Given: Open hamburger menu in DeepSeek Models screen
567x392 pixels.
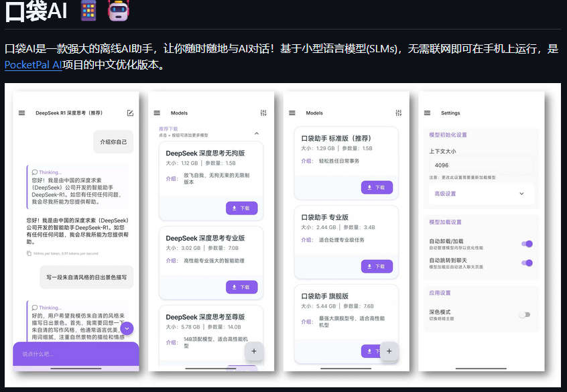Looking at the screenshot, I should (157, 113).
